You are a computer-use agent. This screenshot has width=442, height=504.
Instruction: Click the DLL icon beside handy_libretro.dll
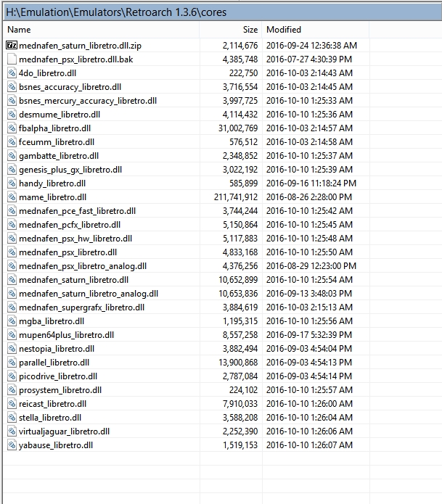click(x=12, y=183)
